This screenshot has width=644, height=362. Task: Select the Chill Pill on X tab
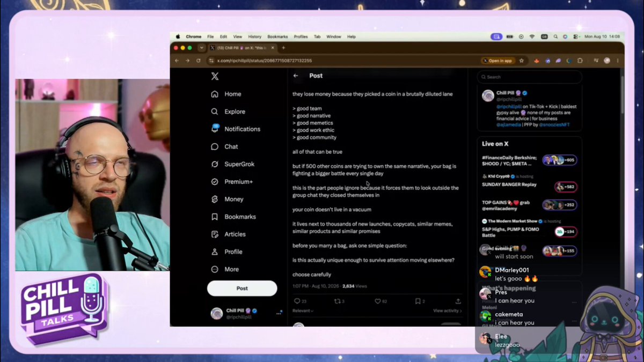tap(242, 48)
